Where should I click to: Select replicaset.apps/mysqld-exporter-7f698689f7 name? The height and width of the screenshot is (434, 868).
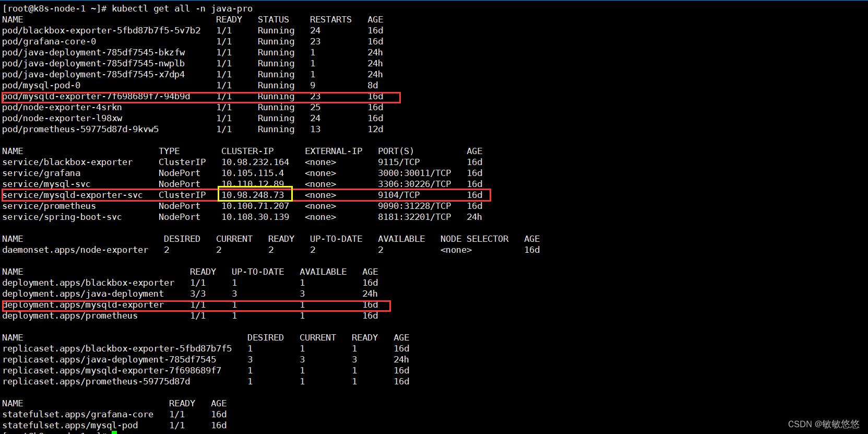(112, 370)
